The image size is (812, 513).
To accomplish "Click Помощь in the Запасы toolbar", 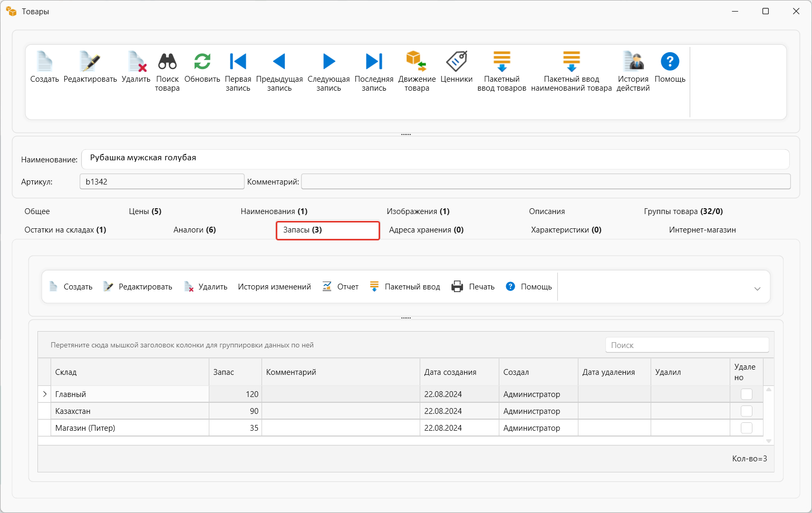I will pyautogui.click(x=529, y=287).
